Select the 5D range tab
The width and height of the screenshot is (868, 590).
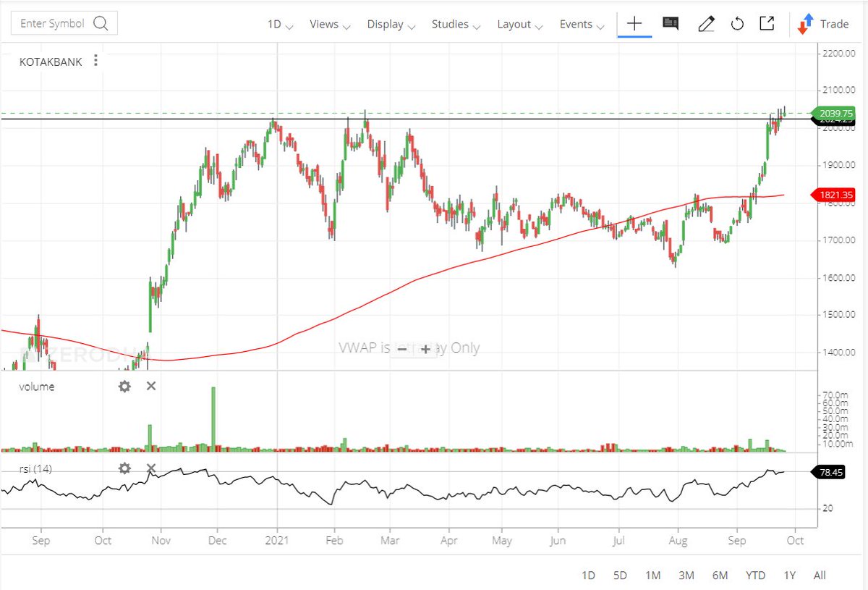coord(620,576)
